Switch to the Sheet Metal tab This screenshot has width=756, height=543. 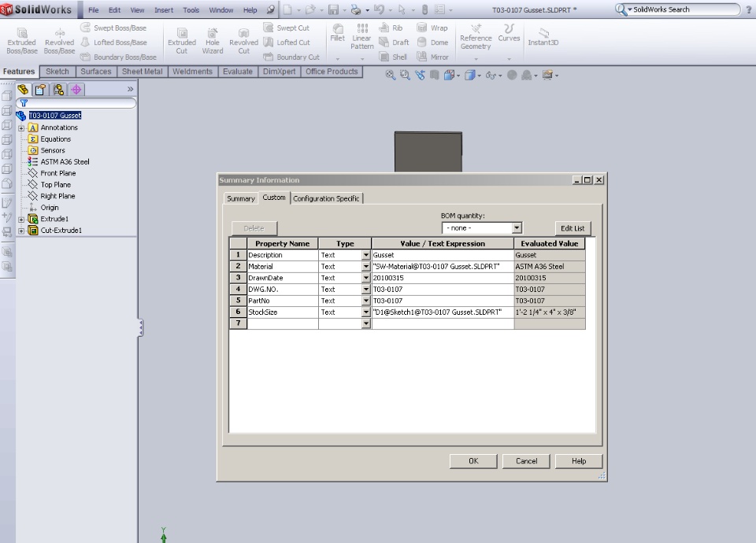143,72
